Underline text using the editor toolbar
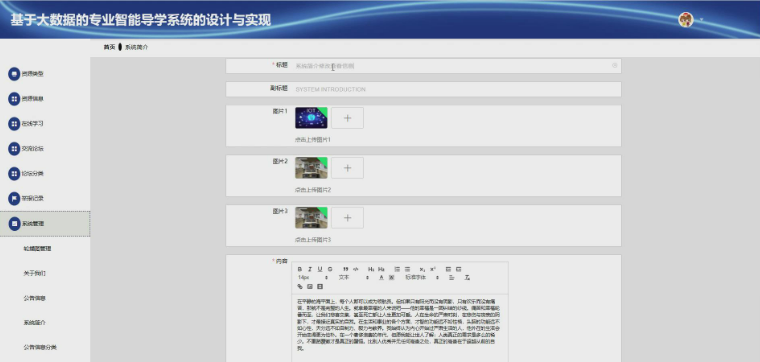760x362 pixels. [x=320, y=269]
